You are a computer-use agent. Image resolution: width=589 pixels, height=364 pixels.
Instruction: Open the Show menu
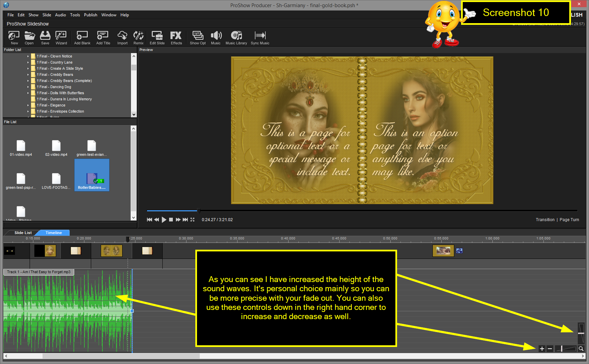tap(33, 15)
